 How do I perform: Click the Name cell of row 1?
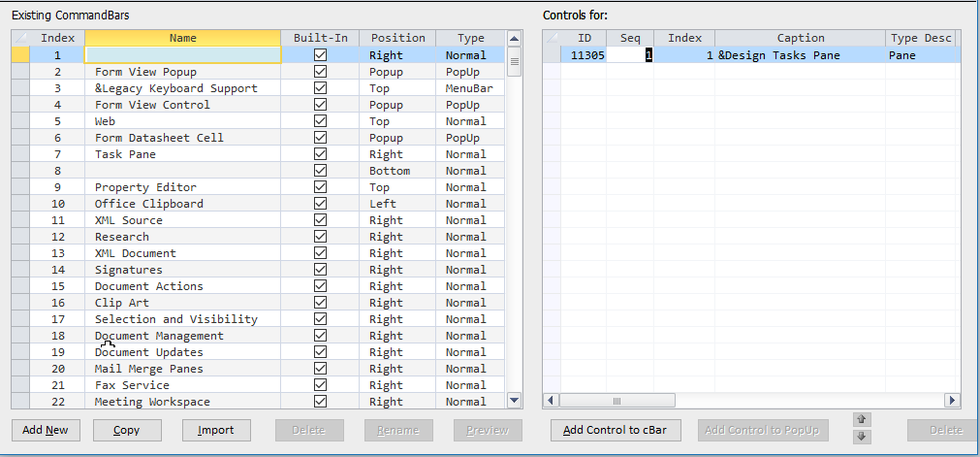tap(183, 55)
